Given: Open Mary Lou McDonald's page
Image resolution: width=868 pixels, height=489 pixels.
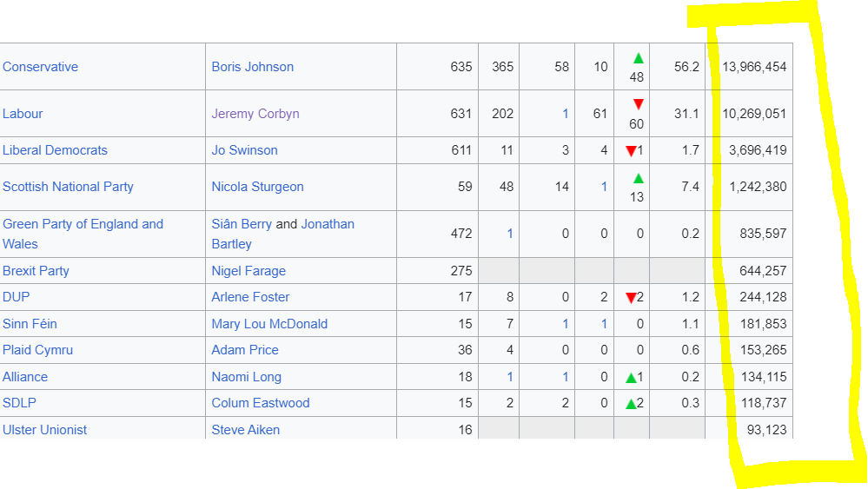Looking at the screenshot, I should pos(269,324).
